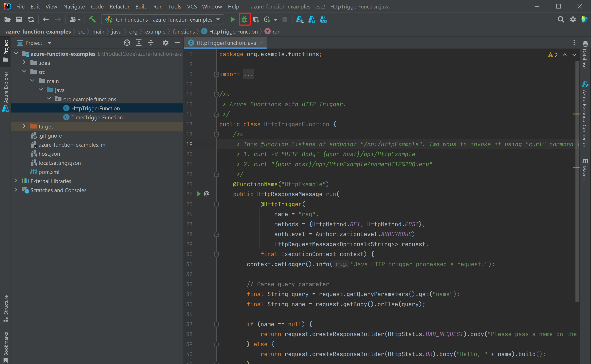Click the functions breadcrumb item
Screen dimensions: 591x364
184,32
